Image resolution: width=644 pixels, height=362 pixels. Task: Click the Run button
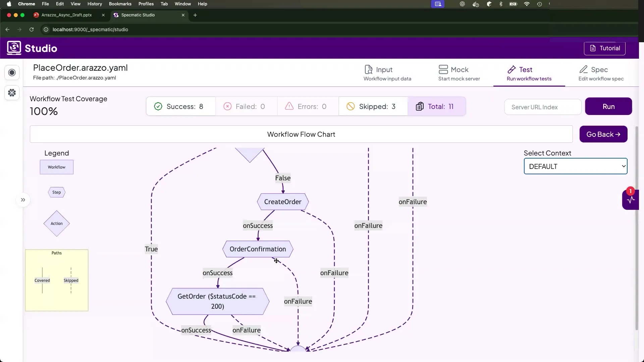pyautogui.click(x=608, y=106)
